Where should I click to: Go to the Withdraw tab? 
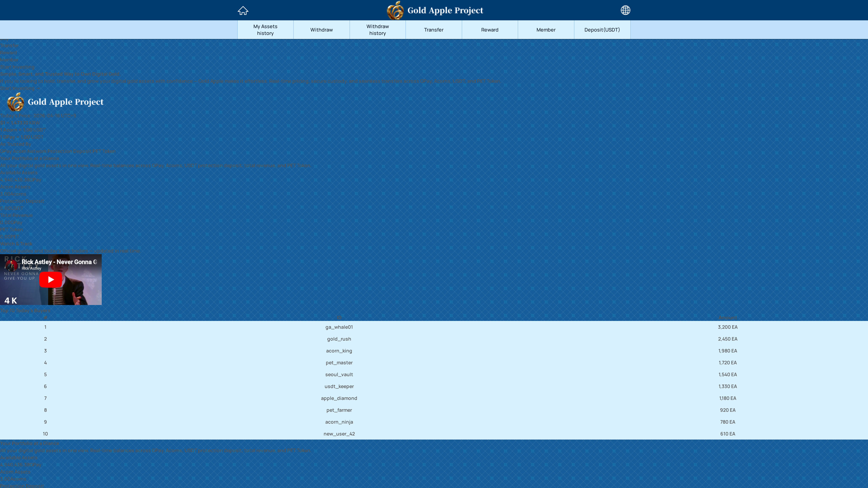[321, 30]
